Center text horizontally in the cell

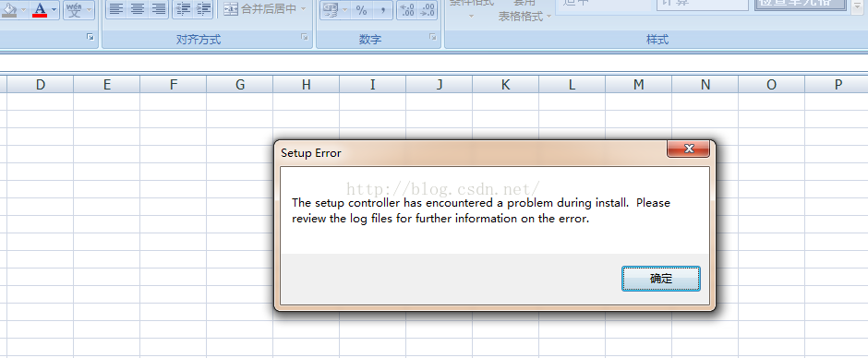[x=138, y=9]
